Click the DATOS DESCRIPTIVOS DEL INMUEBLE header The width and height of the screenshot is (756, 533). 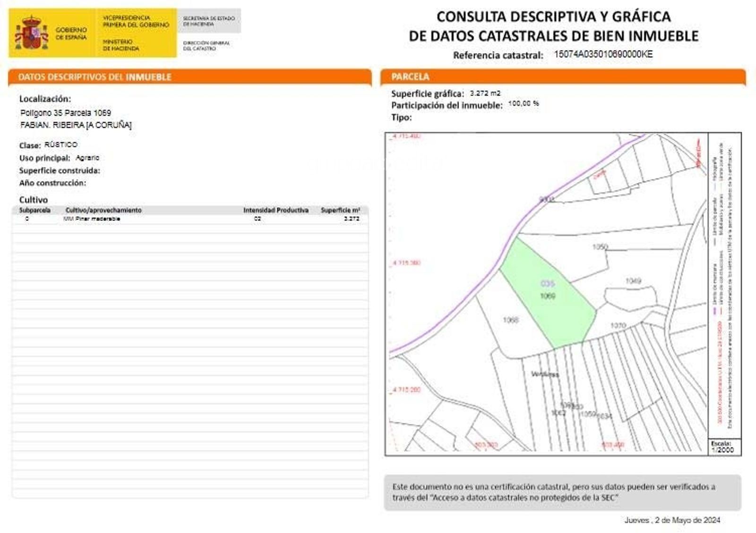pyautogui.click(x=94, y=77)
